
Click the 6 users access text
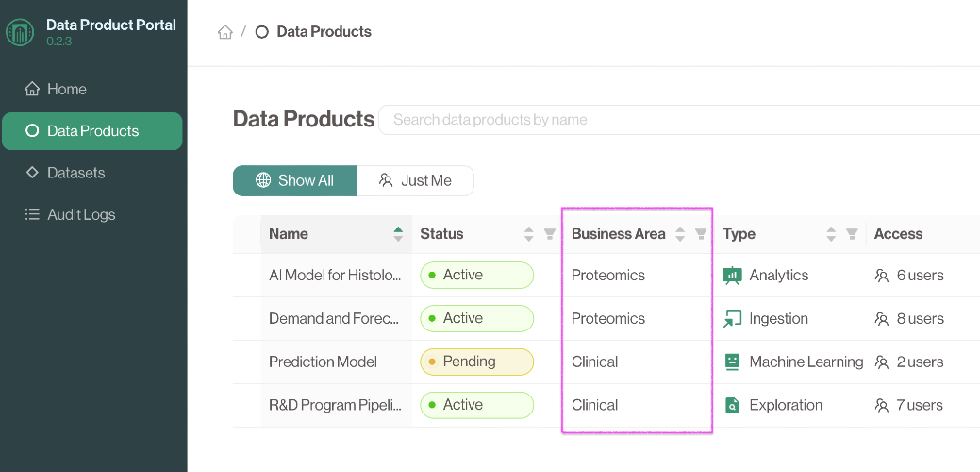920,275
